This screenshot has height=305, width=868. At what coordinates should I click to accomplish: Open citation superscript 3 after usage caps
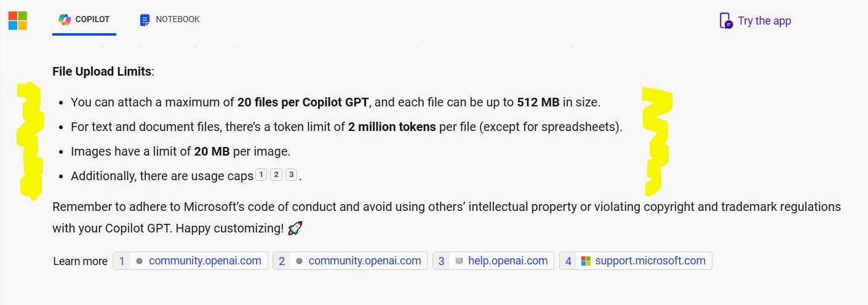291,175
